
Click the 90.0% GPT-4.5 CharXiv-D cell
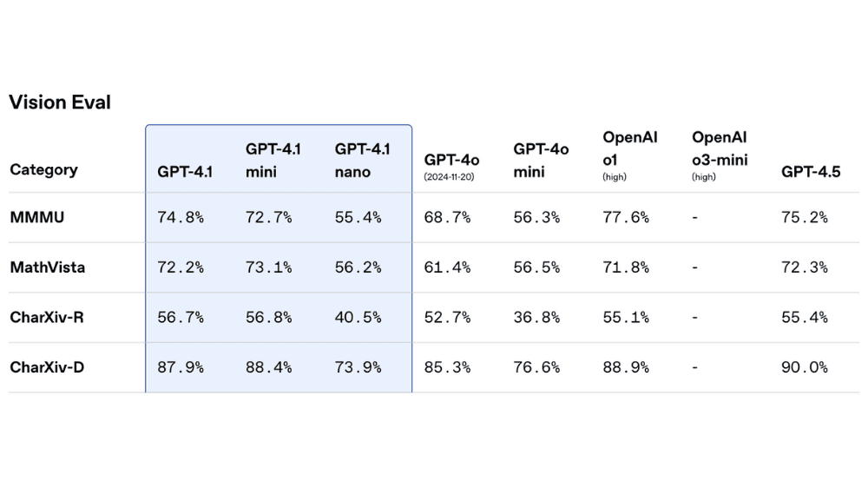(x=805, y=367)
